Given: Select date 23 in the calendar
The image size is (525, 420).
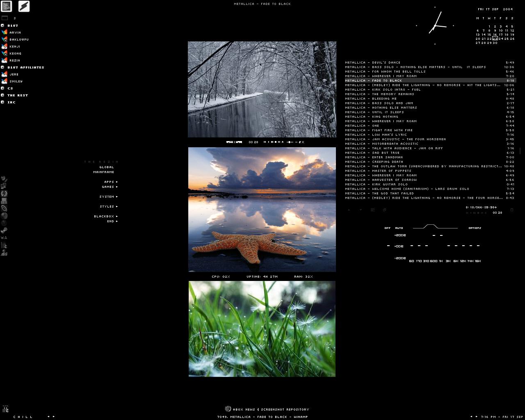Looking at the screenshot, I should 495,39.
